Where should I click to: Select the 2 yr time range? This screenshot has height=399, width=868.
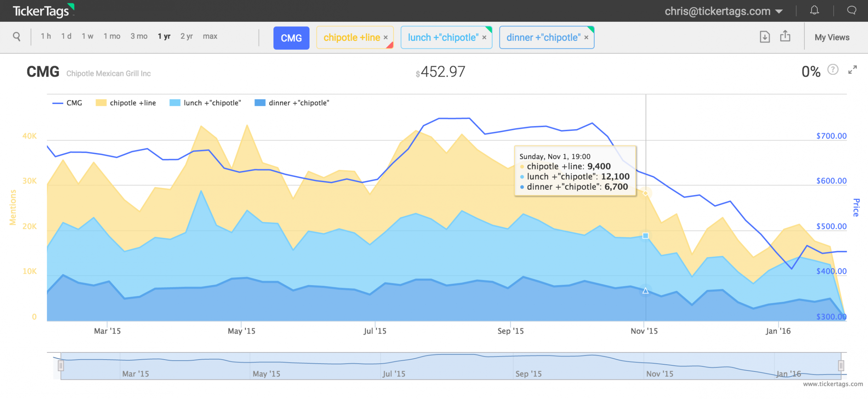click(187, 36)
